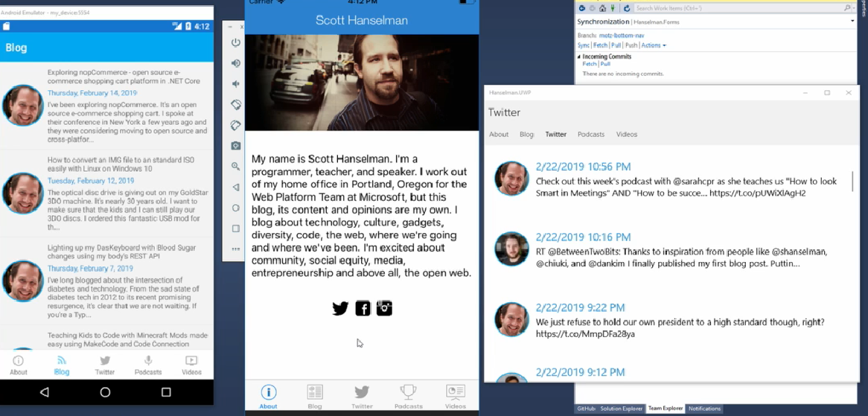Viewport: 868px width, 416px height.
Task: Open the DasKeyboard blog post on Android
Action: pos(106,281)
